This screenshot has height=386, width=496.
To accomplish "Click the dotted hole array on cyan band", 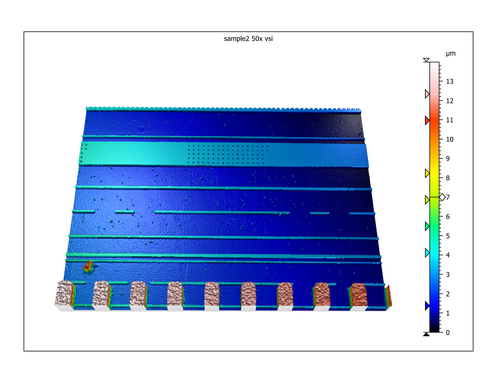I will (x=228, y=154).
